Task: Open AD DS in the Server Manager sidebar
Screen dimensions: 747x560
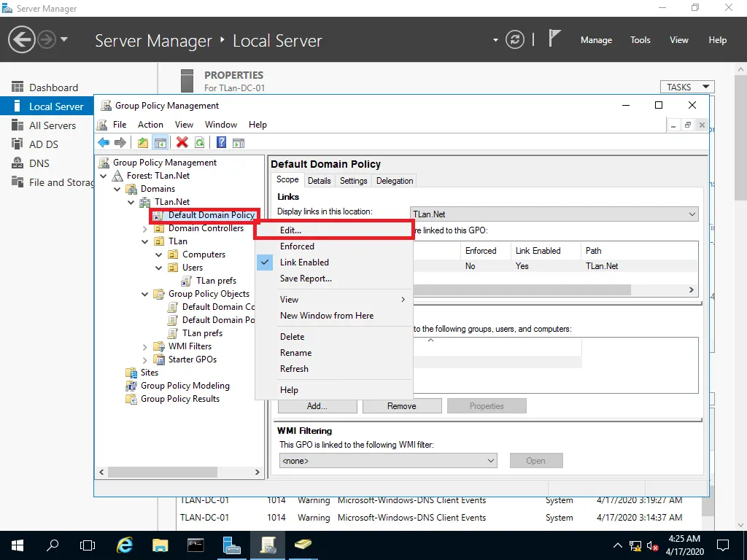Action: click(43, 144)
